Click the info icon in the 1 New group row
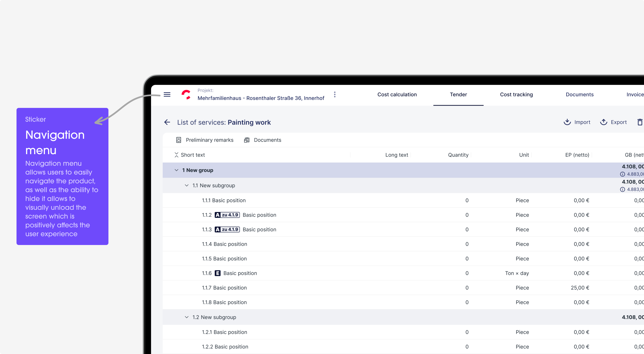This screenshot has height=354, width=644. pos(623,174)
